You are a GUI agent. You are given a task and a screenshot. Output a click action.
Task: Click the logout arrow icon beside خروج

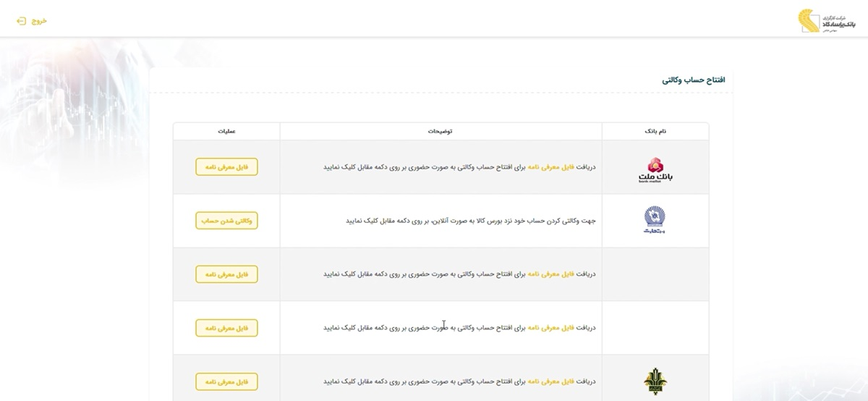(x=21, y=20)
